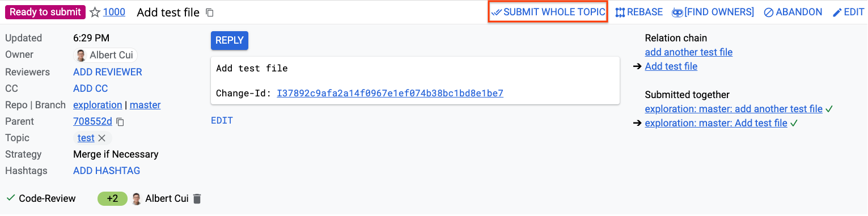Abandon this change

(x=793, y=12)
